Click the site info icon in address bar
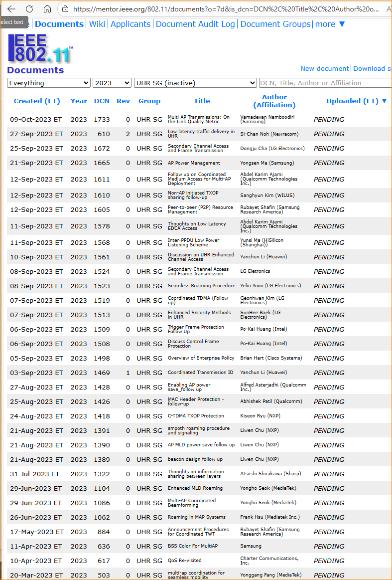 (x=65, y=9)
